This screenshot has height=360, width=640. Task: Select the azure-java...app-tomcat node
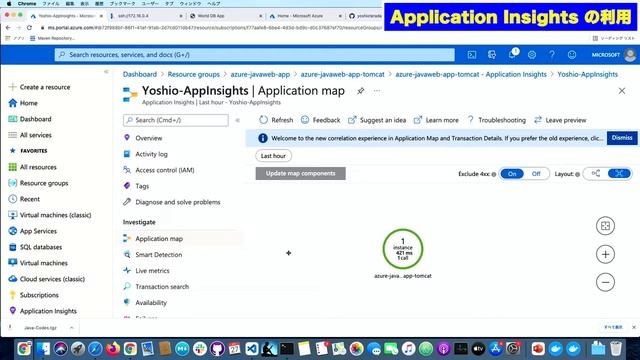(x=403, y=249)
